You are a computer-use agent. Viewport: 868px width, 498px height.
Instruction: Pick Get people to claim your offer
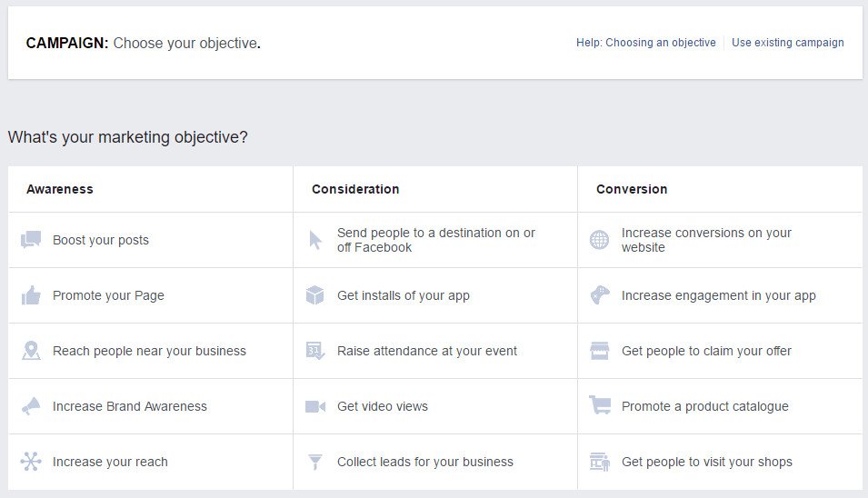(720, 351)
